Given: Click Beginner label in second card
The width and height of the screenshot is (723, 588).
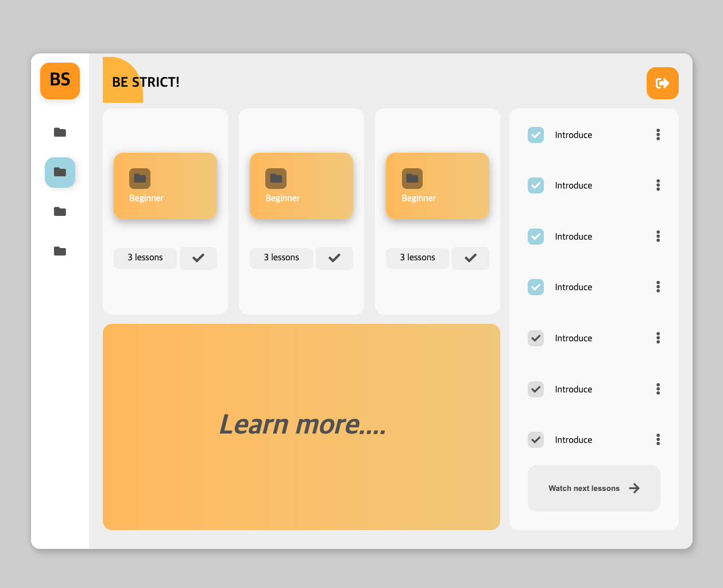Looking at the screenshot, I should coord(283,198).
